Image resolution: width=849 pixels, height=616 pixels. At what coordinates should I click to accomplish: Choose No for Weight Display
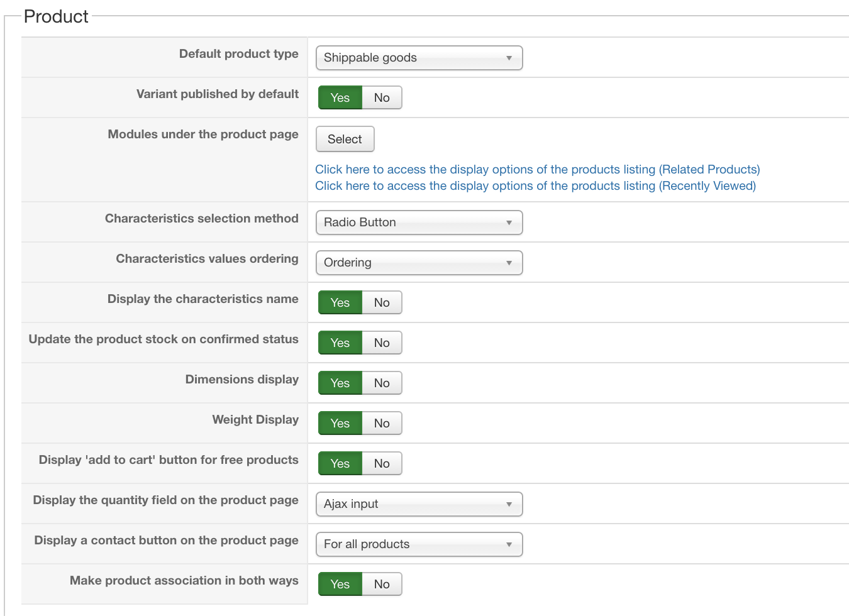click(382, 424)
